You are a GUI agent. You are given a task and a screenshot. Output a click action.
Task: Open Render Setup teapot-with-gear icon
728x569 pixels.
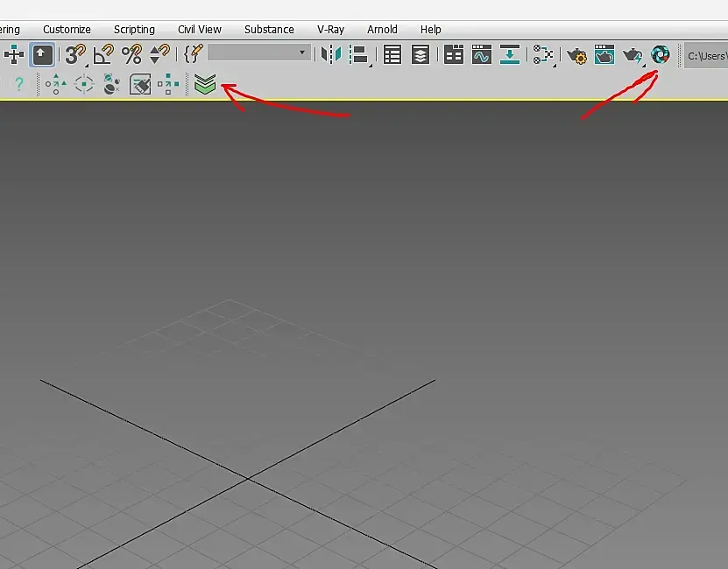(x=577, y=55)
